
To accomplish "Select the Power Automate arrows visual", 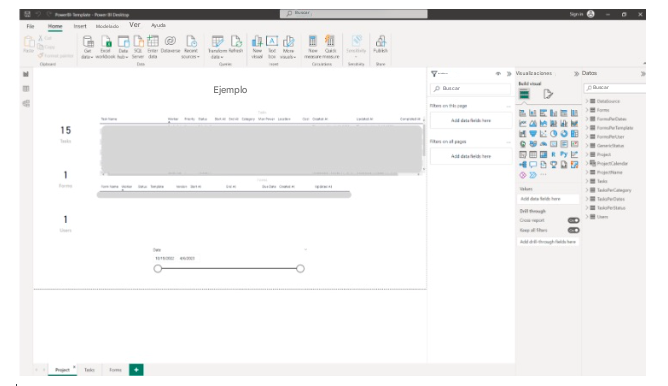I will pos(533,175).
